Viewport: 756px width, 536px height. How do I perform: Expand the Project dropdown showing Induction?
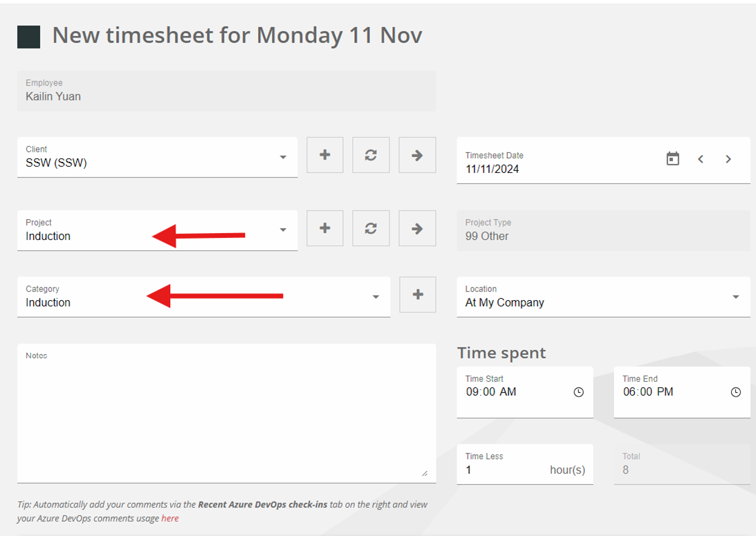(x=157, y=230)
